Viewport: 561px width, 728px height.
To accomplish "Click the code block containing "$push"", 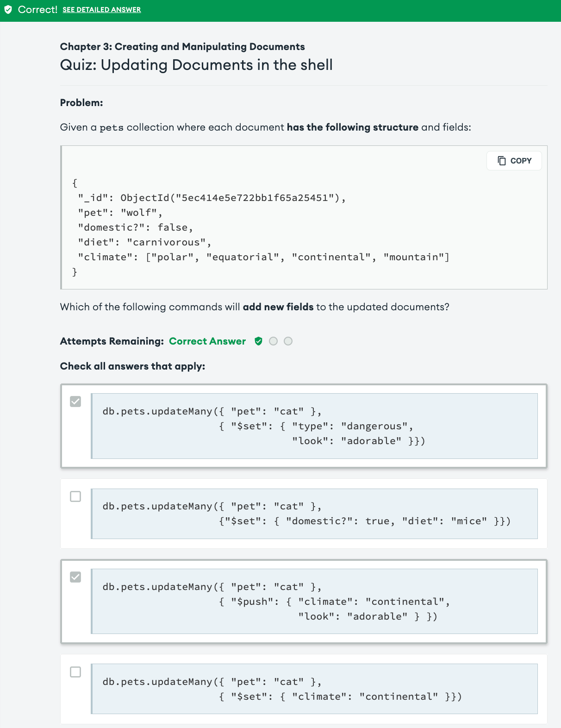I will pos(314,601).
